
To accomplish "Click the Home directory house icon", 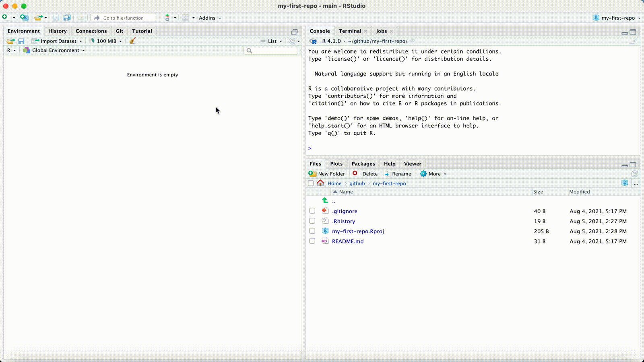I will point(320,183).
